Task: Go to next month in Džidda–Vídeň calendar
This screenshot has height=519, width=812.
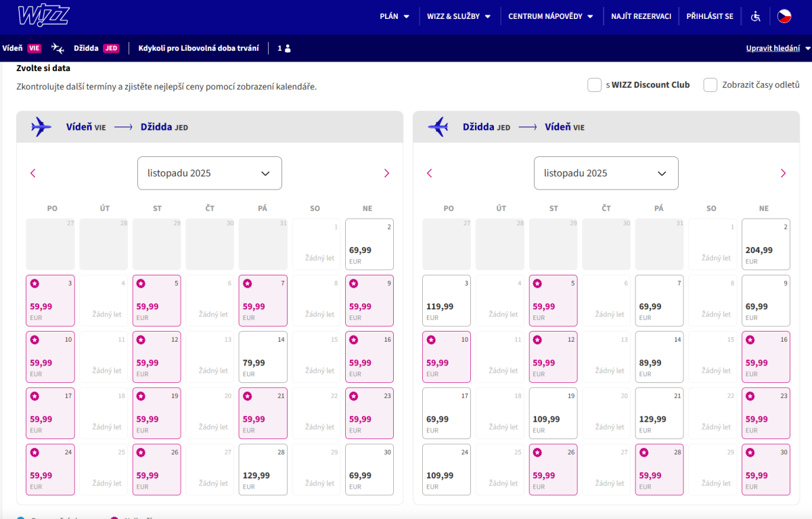Action: coord(783,173)
